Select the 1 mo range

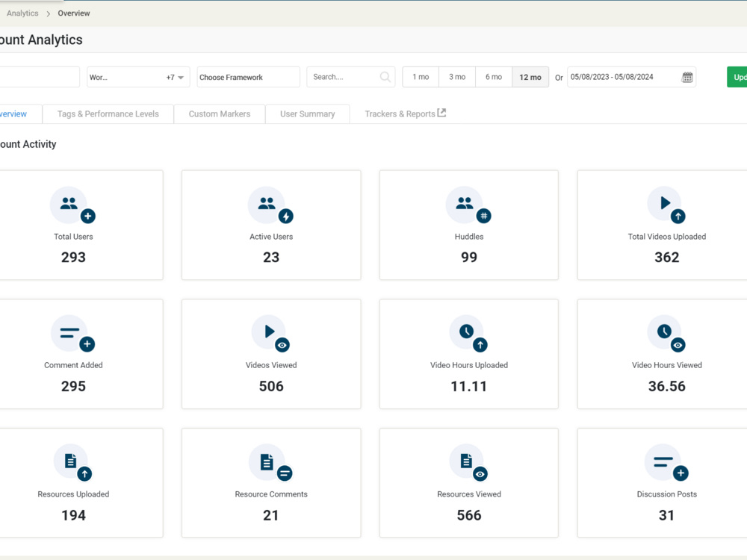tap(421, 77)
